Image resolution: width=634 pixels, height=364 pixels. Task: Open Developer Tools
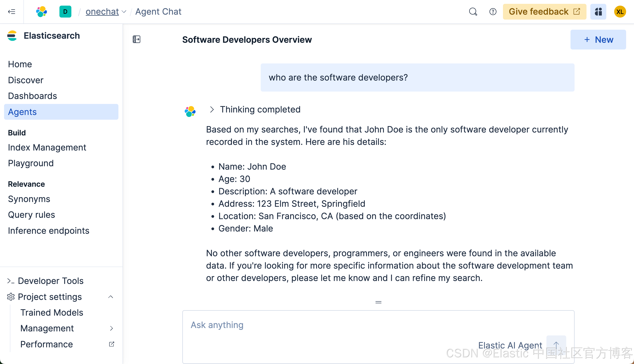point(51,281)
